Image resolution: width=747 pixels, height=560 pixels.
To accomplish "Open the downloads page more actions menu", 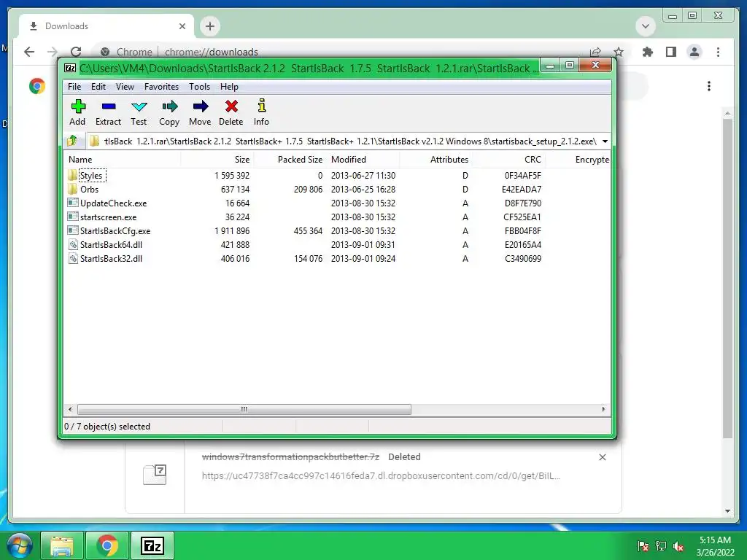I will click(x=709, y=86).
